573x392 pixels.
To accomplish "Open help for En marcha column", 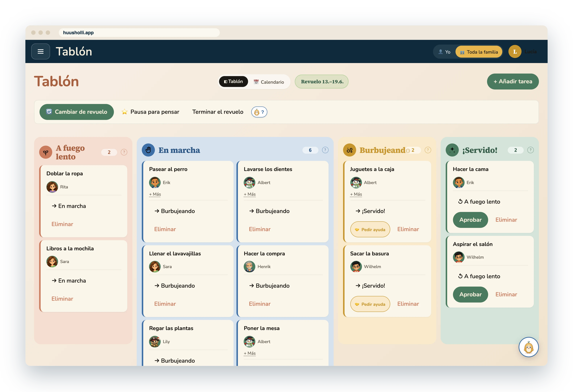I will click(x=325, y=150).
